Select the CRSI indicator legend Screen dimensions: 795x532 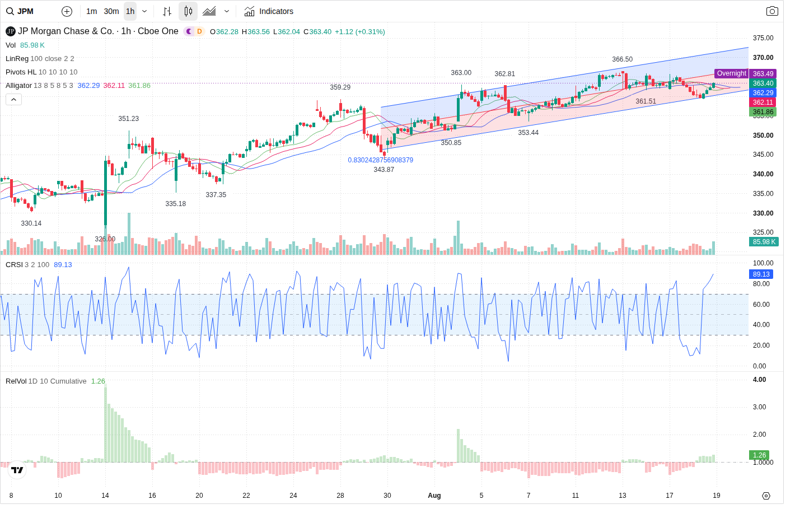[14, 265]
